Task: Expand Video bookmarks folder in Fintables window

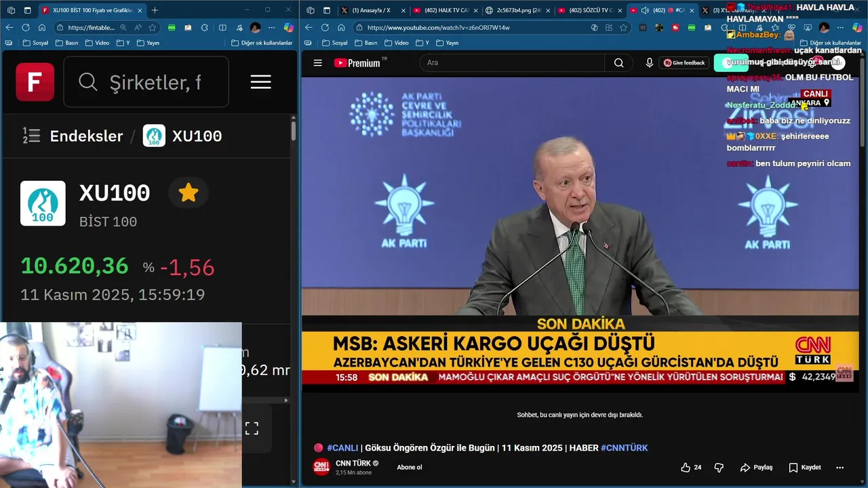Action: tap(97, 43)
